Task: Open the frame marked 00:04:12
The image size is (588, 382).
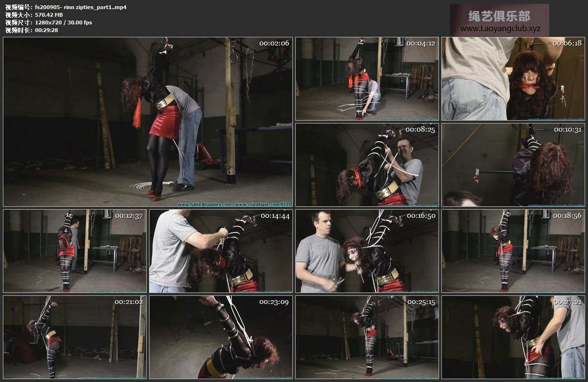Action: 367,79
